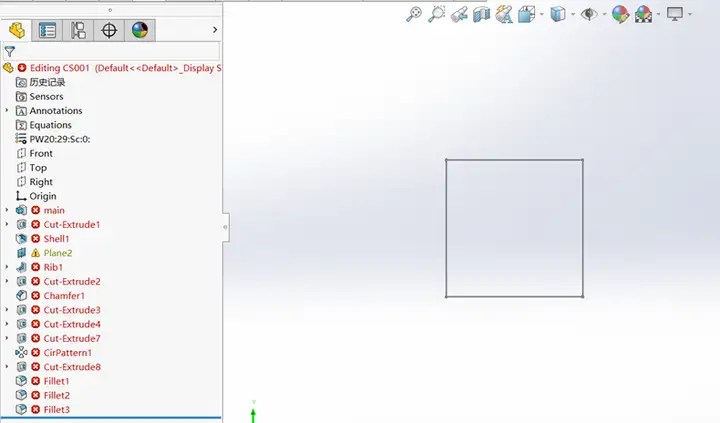Expand the Cut-Extrude7 node

coord(6,338)
